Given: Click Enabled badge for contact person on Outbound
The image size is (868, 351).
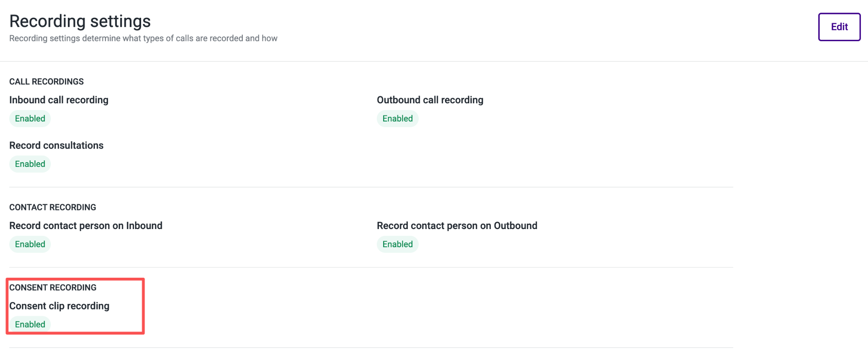Looking at the screenshot, I should pos(398,244).
